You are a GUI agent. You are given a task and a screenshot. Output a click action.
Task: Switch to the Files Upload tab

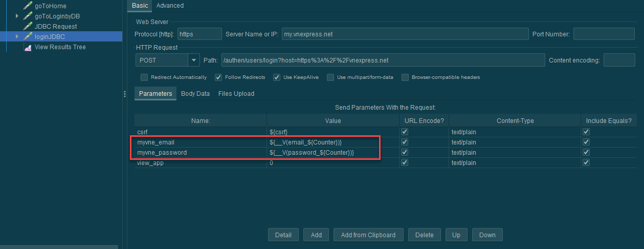236,94
